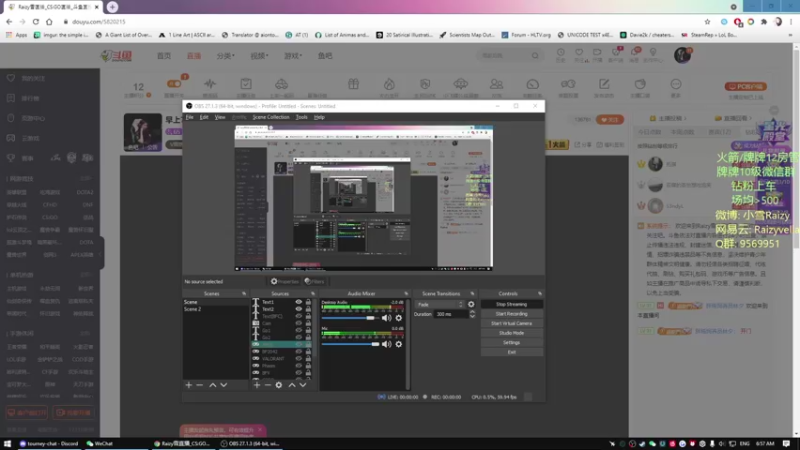Open Desktop Audio settings gear

point(398,318)
